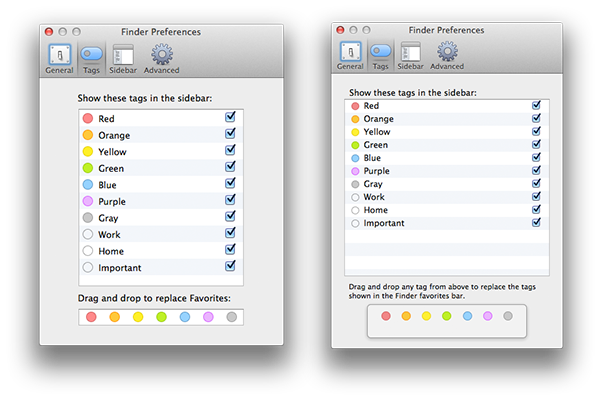
Task: Toggle Yellow checkbox in right window
Action: click(x=536, y=131)
